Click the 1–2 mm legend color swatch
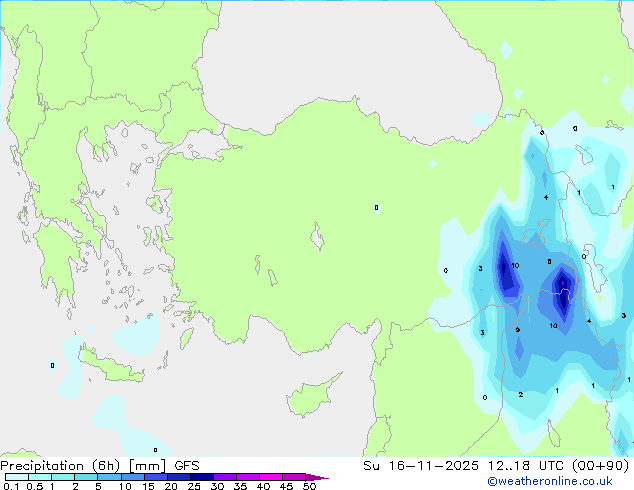Screen dimensions: 634x490 coord(63,477)
